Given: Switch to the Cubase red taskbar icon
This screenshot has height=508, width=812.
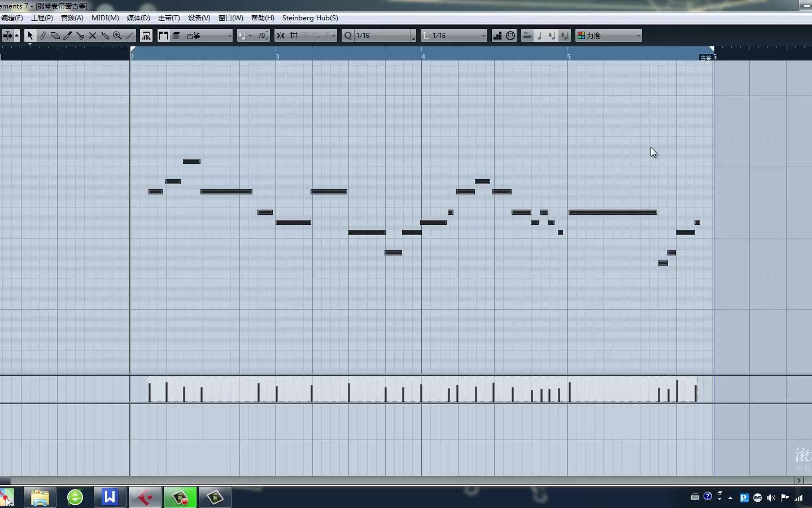Looking at the screenshot, I should coord(145,497).
